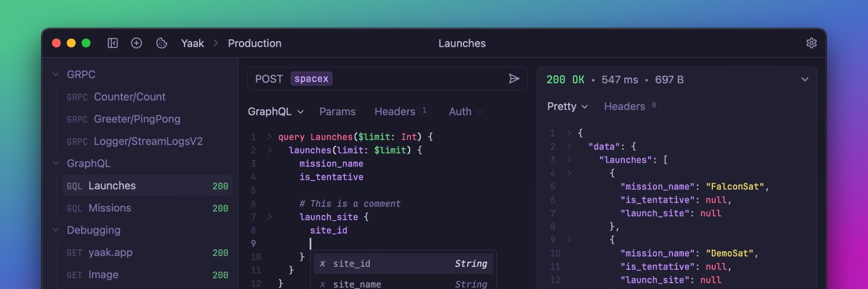Fold response line 4 object
The height and width of the screenshot is (289, 868).
pos(569,173)
